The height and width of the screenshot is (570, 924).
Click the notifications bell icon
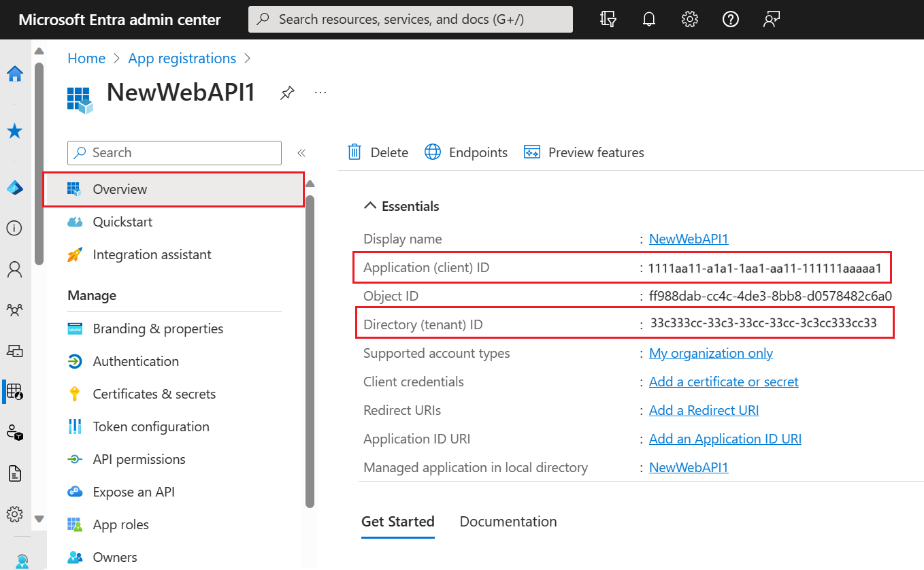click(x=649, y=20)
